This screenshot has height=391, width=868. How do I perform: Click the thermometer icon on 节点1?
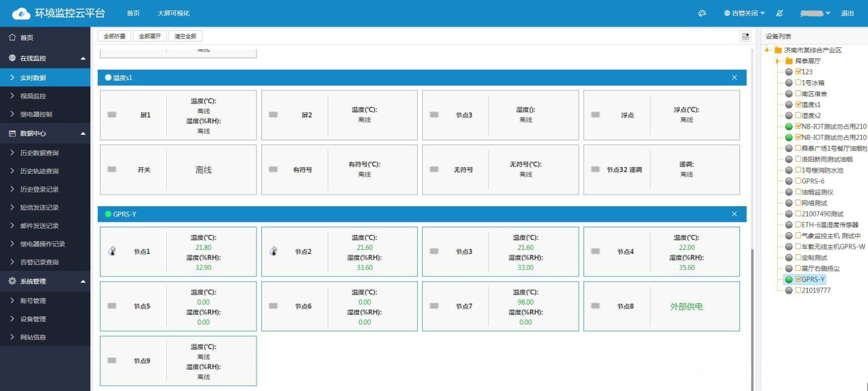[113, 251]
